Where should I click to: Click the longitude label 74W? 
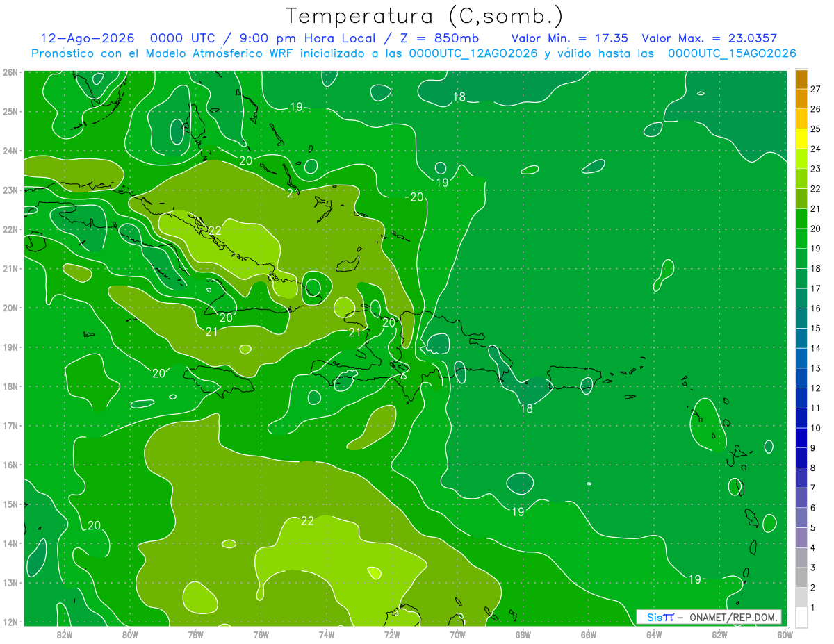327,634
